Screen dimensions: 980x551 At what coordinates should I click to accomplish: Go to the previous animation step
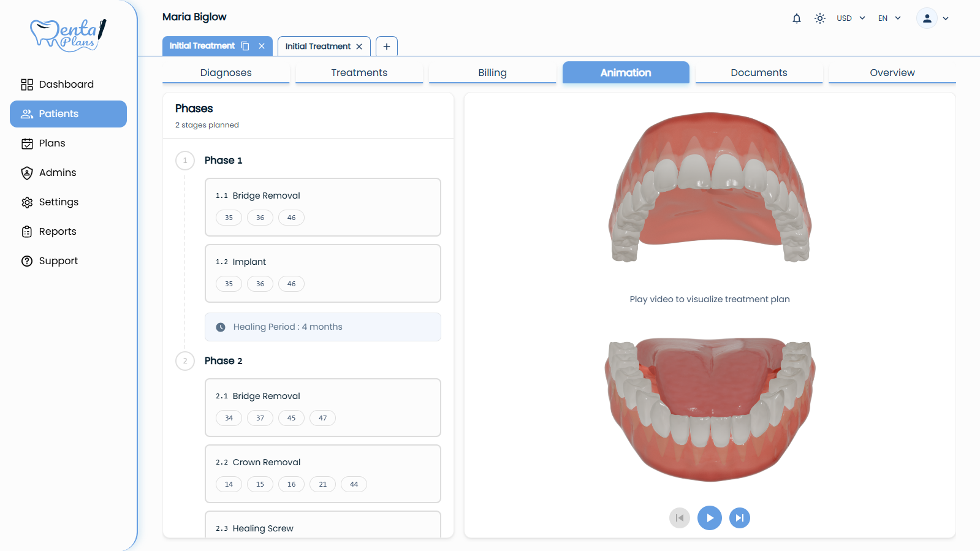coord(679,518)
